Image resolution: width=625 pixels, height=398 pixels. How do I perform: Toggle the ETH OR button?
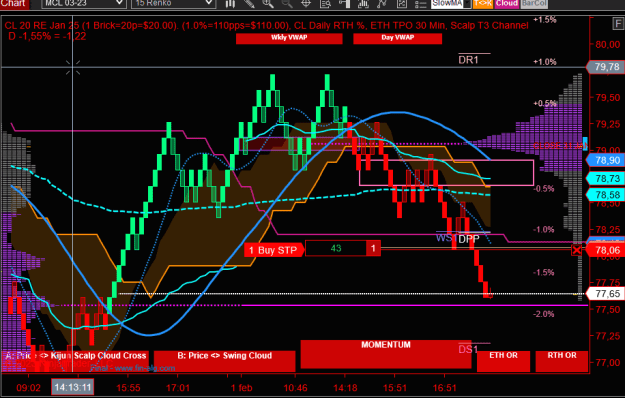[503, 361]
